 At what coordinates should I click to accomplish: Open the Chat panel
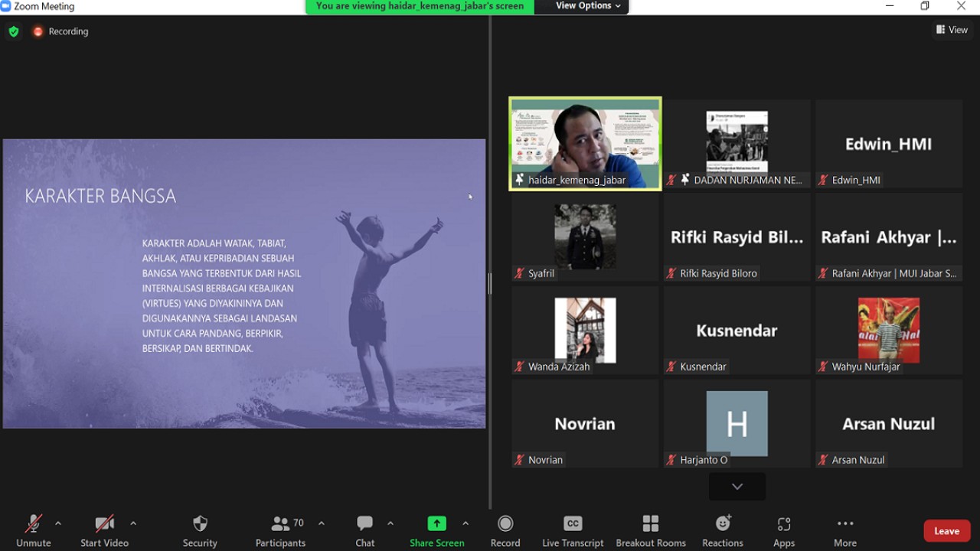click(x=364, y=524)
